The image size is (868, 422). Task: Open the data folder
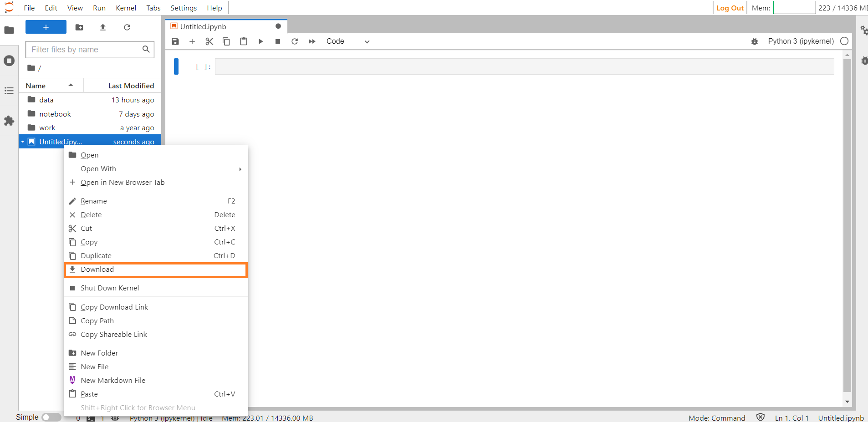coord(46,100)
